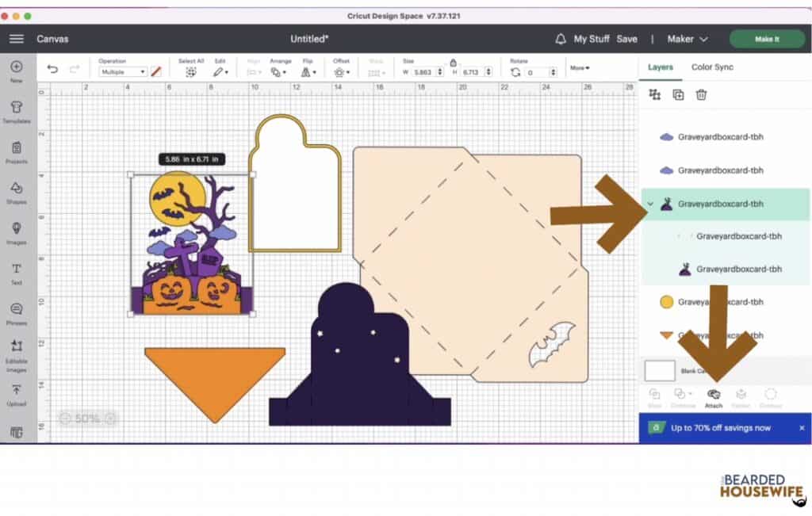Duplicate the layer using the duplicate icon

678,95
